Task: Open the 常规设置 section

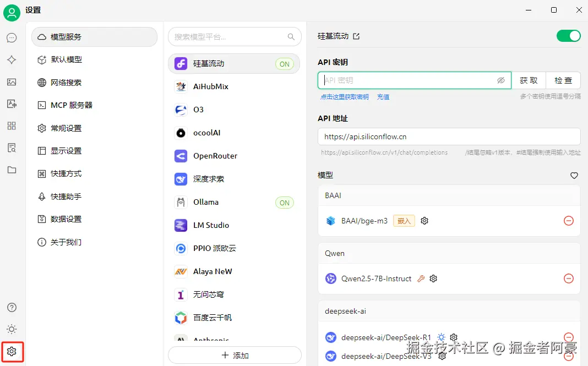Action: click(95, 128)
